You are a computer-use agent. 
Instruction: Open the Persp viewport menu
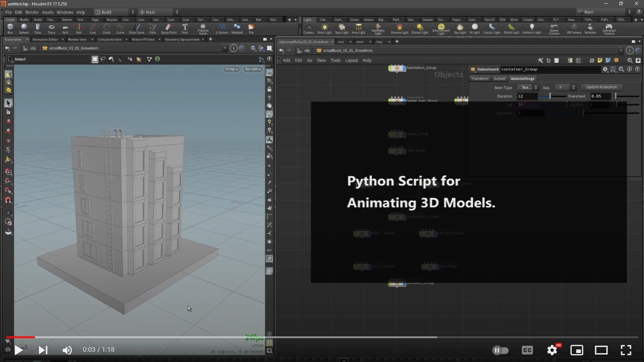(231, 69)
